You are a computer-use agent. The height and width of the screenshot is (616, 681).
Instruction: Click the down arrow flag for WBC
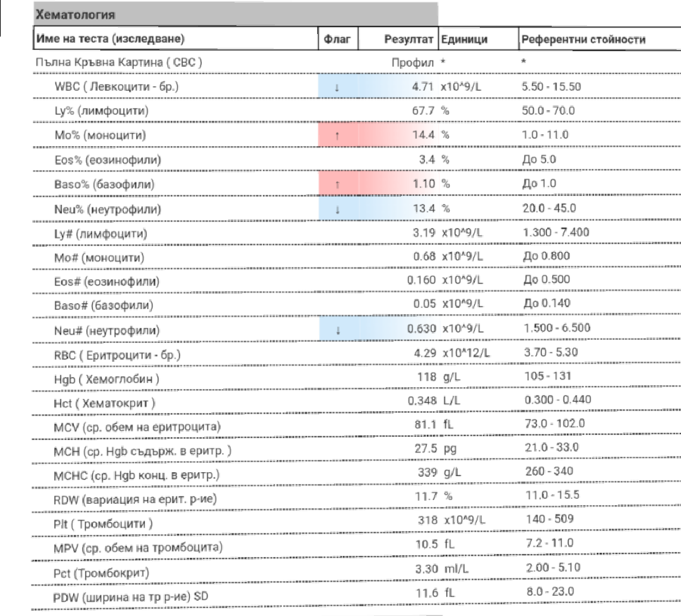click(337, 88)
